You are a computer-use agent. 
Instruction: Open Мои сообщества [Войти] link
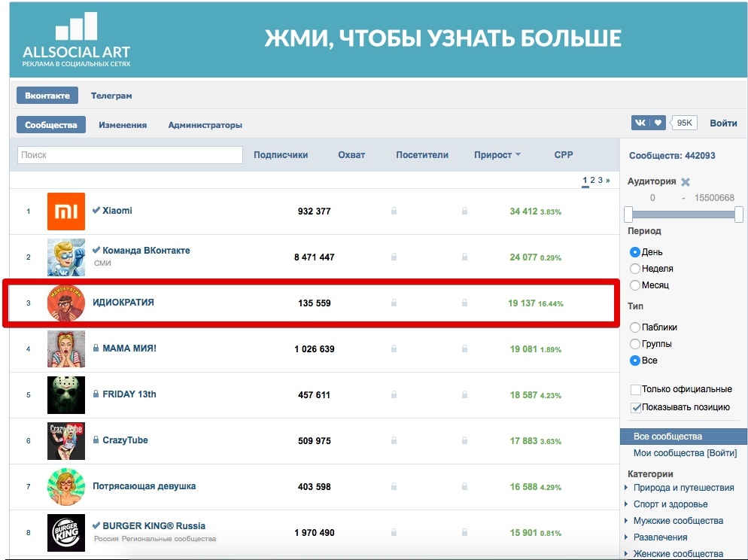click(685, 453)
